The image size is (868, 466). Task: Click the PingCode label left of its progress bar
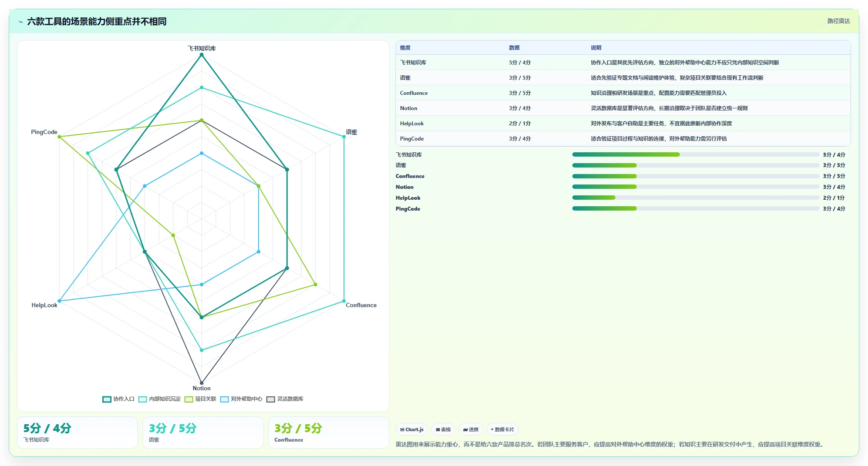[408, 209]
